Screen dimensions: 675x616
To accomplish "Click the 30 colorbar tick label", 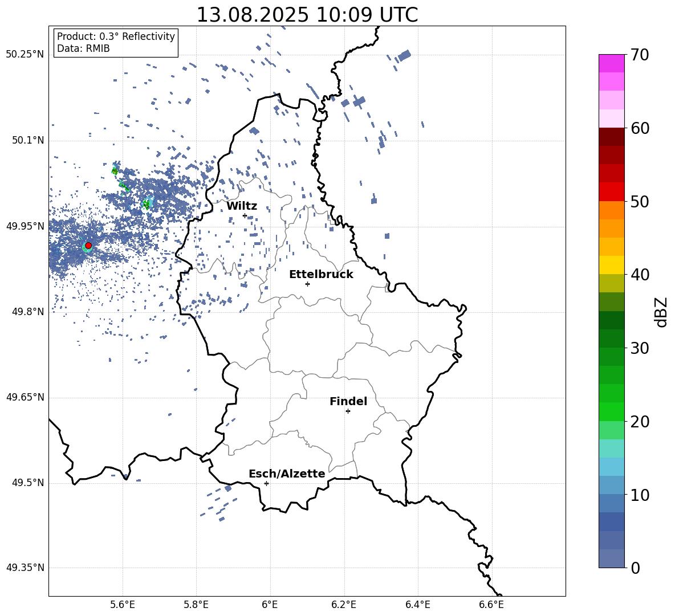I will coord(640,348).
